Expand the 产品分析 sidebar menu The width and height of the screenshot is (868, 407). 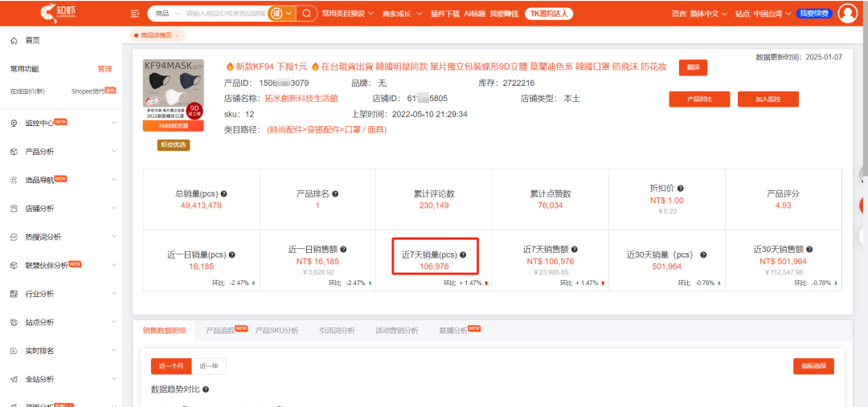pos(114,152)
